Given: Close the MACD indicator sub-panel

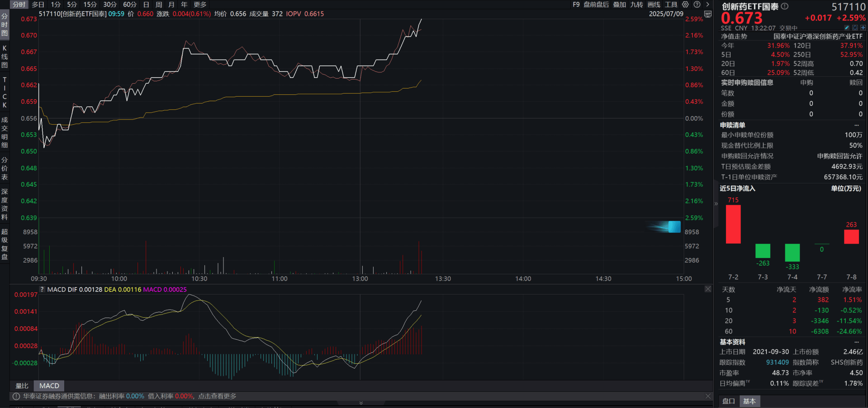Looking at the screenshot, I should (708, 289).
